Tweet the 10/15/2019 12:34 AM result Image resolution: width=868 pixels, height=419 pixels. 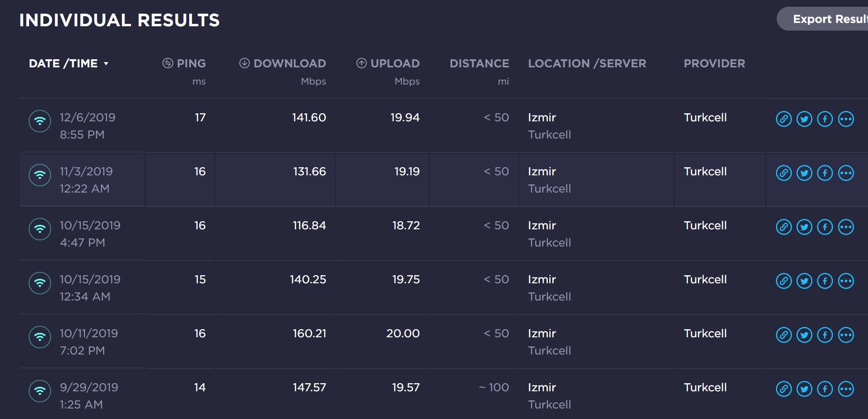click(x=804, y=281)
